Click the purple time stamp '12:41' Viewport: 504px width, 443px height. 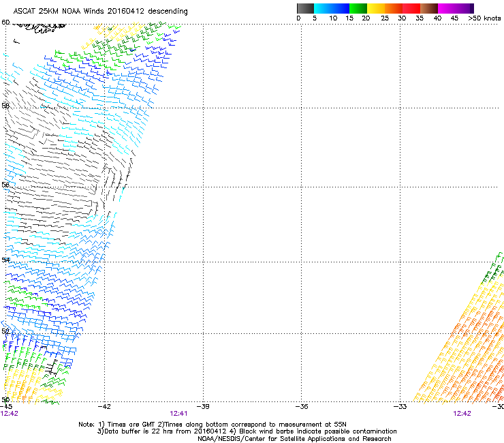point(178,414)
